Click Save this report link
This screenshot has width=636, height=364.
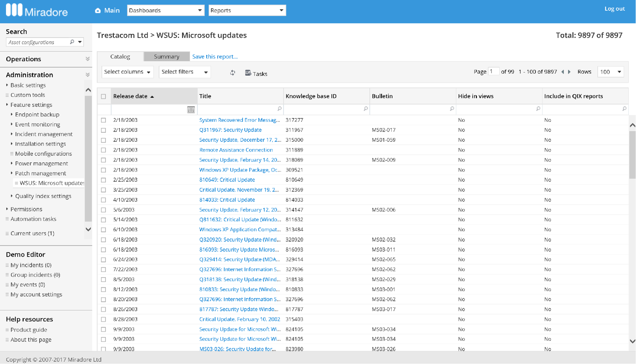215,57
